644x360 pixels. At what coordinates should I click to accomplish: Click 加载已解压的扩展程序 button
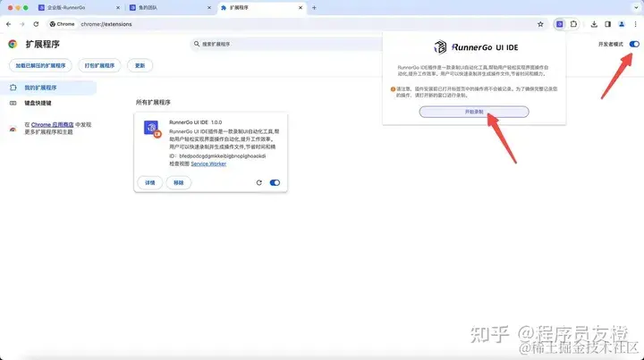(40, 65)
